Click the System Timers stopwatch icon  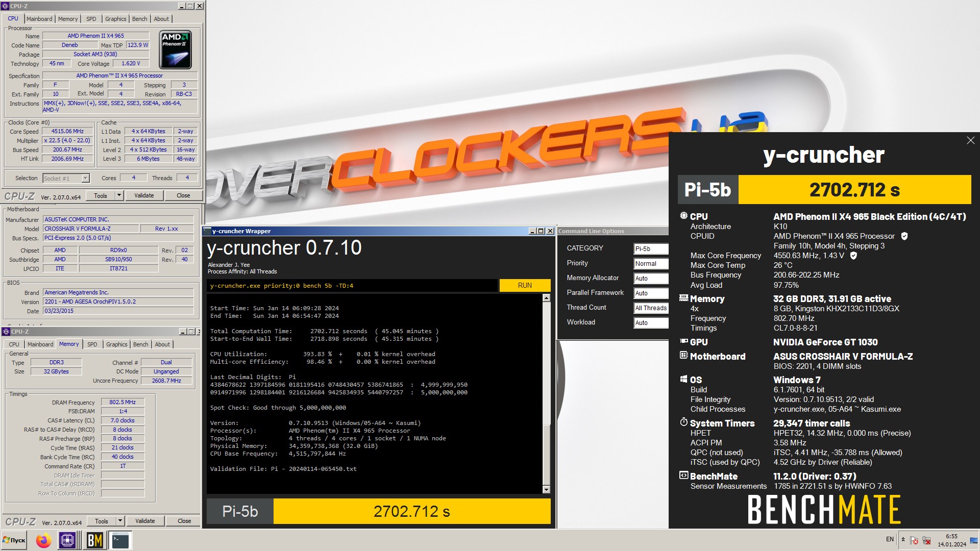tap(683, 422)
